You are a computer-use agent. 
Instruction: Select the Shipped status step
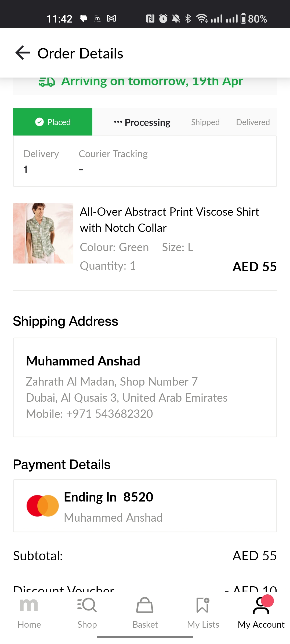point(205,122)
